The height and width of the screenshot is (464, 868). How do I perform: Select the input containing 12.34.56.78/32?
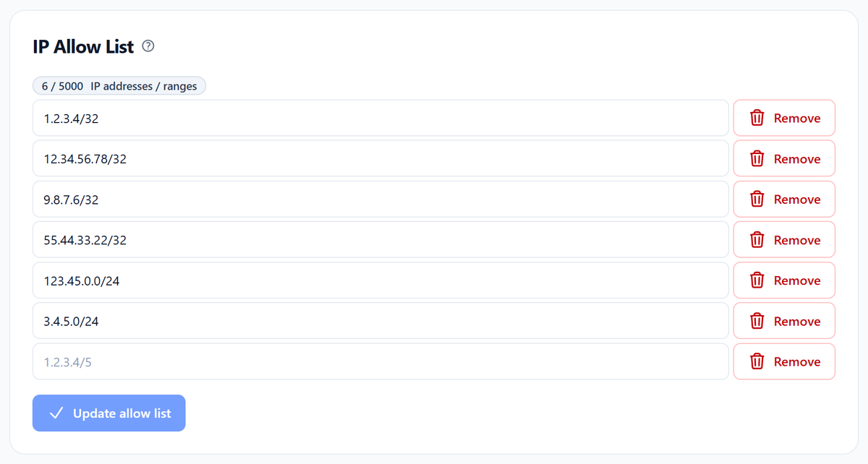(x=380, y=158)
